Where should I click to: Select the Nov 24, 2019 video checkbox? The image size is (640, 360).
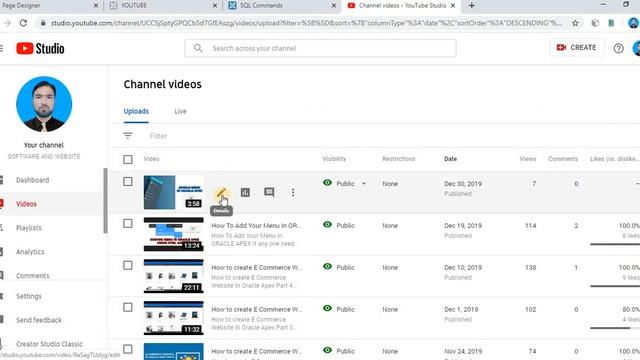(x=128, y=349)
